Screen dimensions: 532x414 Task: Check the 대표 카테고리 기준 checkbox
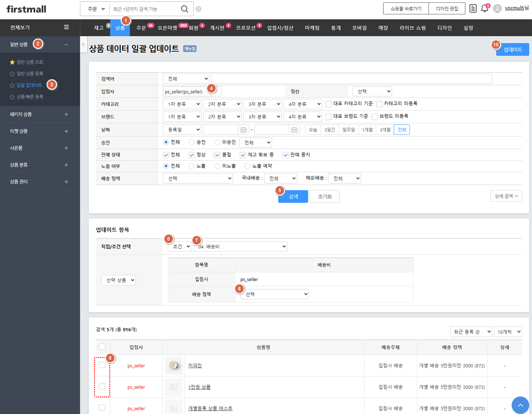(x=328, y=104)
